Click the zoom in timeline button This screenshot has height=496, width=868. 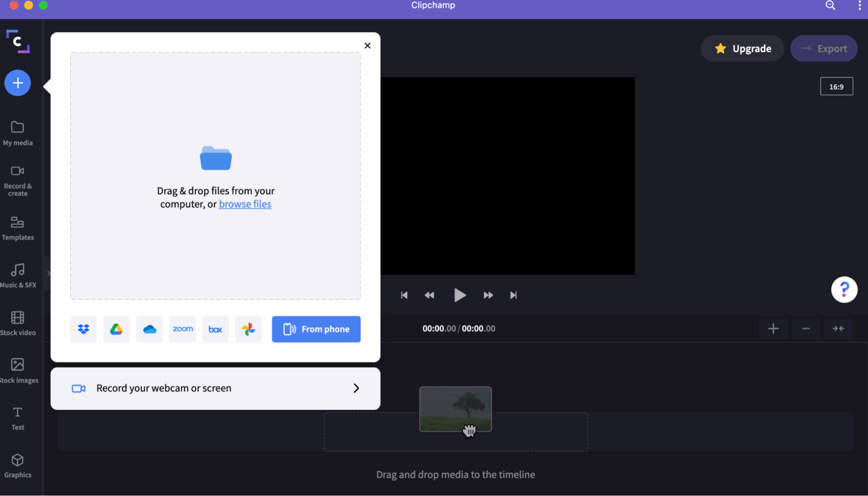pos(773,328)
